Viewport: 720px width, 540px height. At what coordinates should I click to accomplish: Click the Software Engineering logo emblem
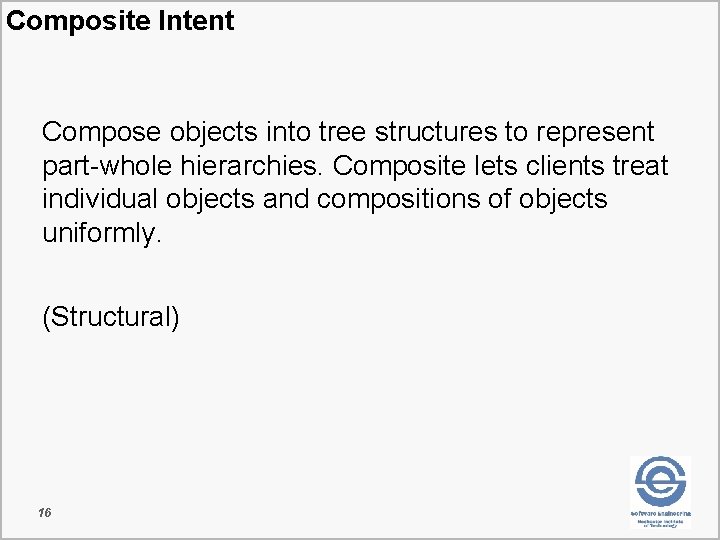click(660, 481)
